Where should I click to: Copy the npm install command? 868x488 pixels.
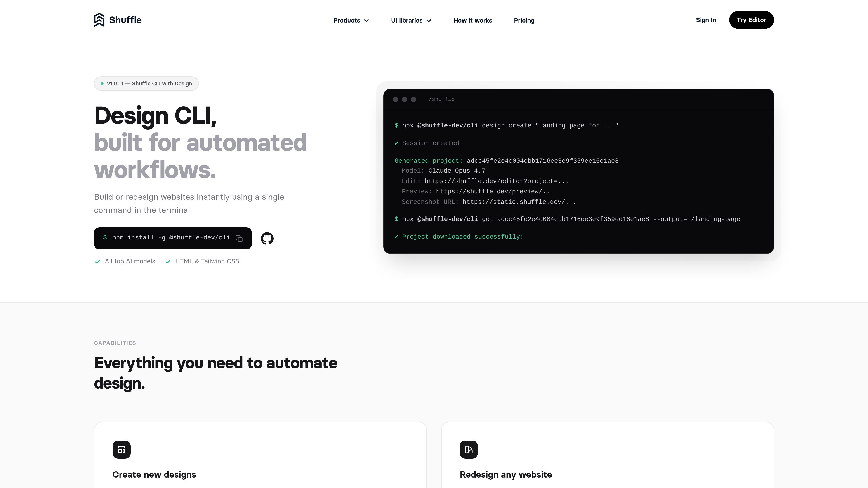(x=239, y=238)
